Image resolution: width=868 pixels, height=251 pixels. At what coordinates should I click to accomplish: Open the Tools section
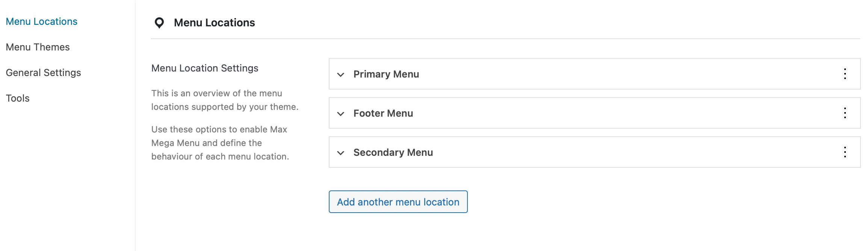tap(18, 98)
